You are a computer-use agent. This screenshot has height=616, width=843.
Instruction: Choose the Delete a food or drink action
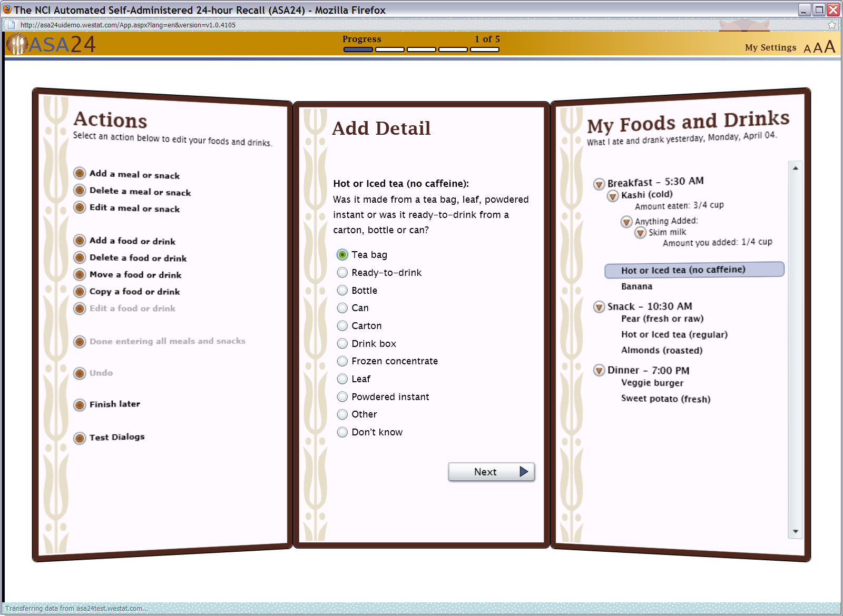[x=138, y=257]
